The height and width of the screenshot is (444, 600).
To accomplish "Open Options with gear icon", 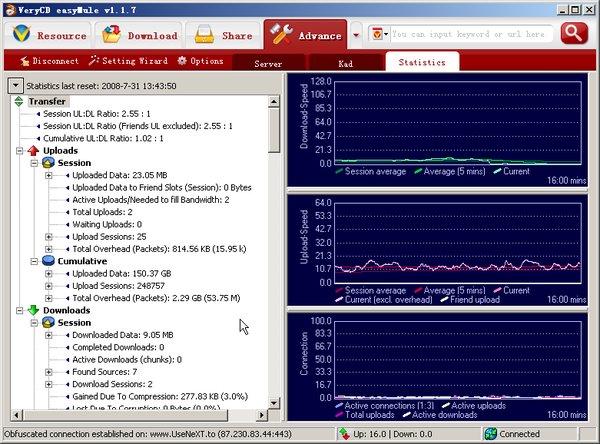I will [x=200, y=61].
